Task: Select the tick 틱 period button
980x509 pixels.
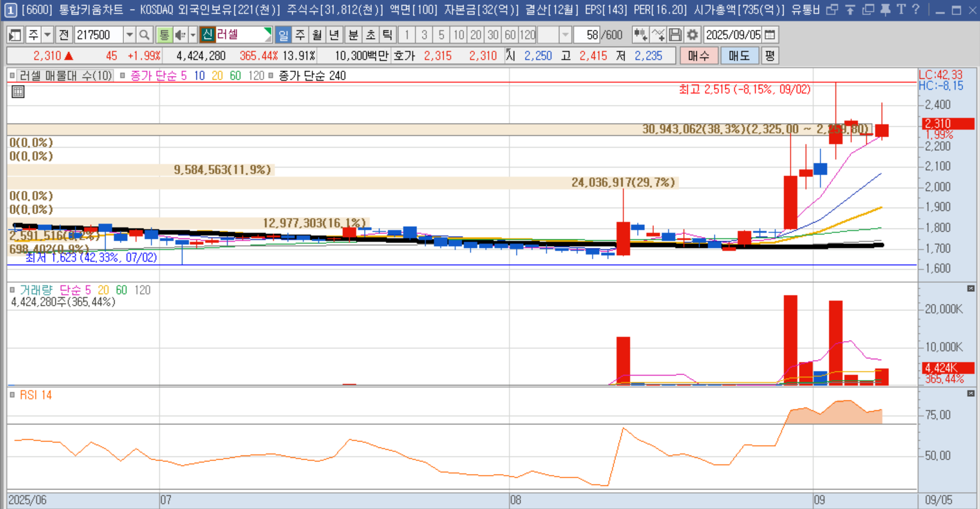Action: point(388,35)
